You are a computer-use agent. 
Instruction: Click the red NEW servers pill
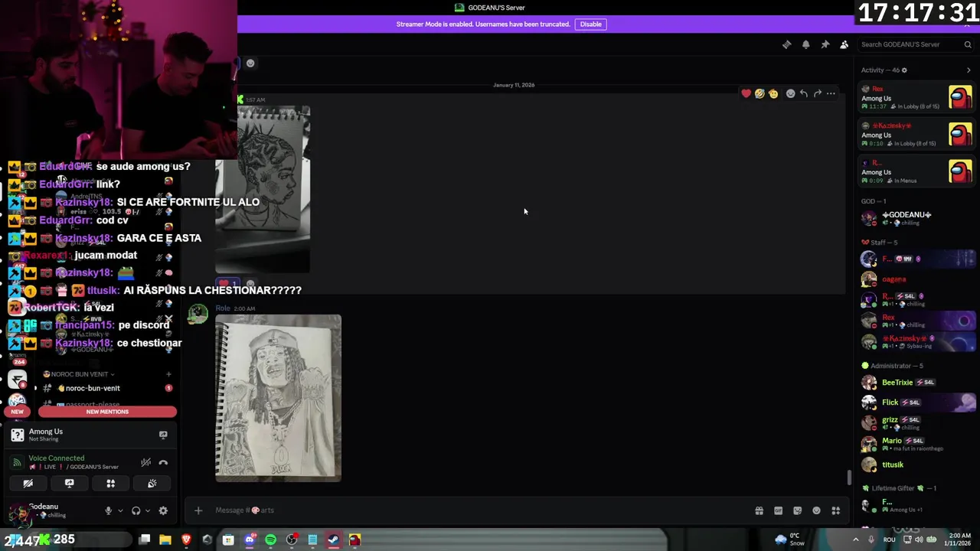coord(17,412)
